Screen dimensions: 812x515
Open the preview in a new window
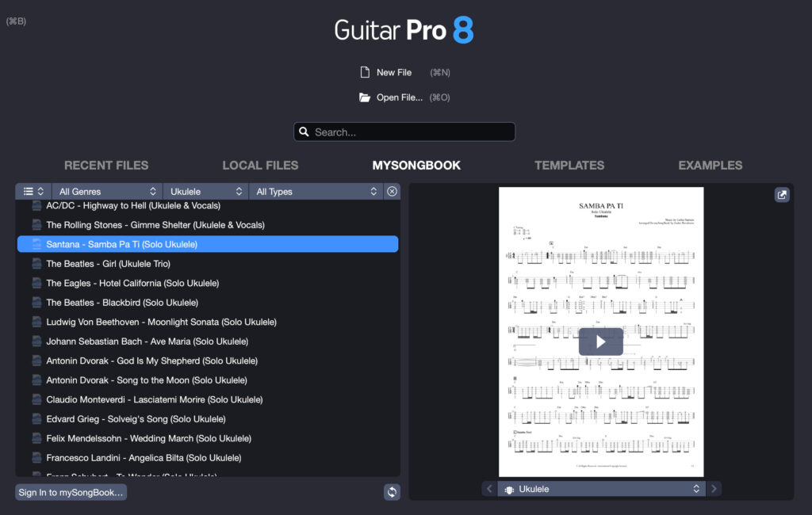[x=782, y=194]
